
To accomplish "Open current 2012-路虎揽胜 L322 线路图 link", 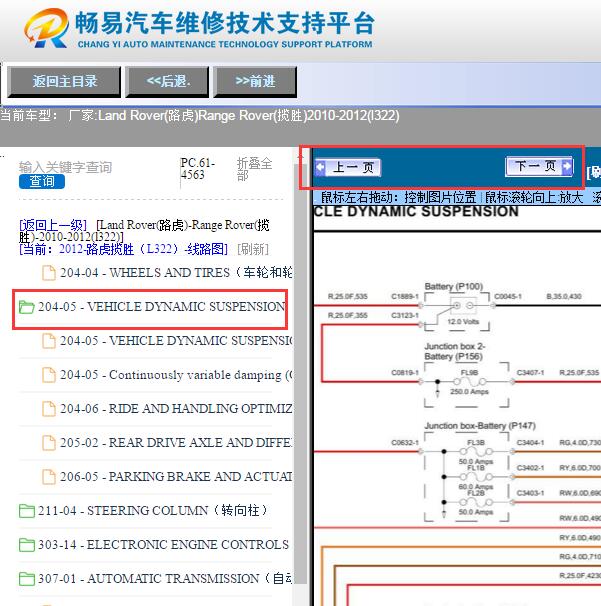I will point(123,249).
